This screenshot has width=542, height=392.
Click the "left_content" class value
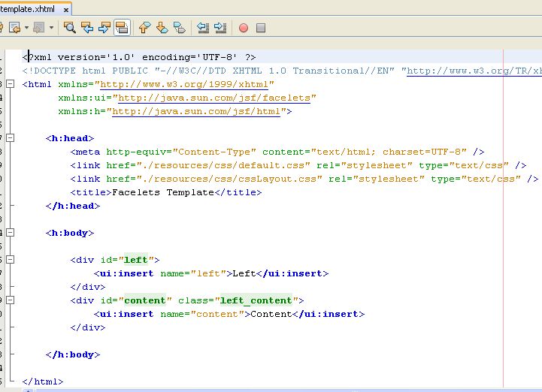coord(256,300)
